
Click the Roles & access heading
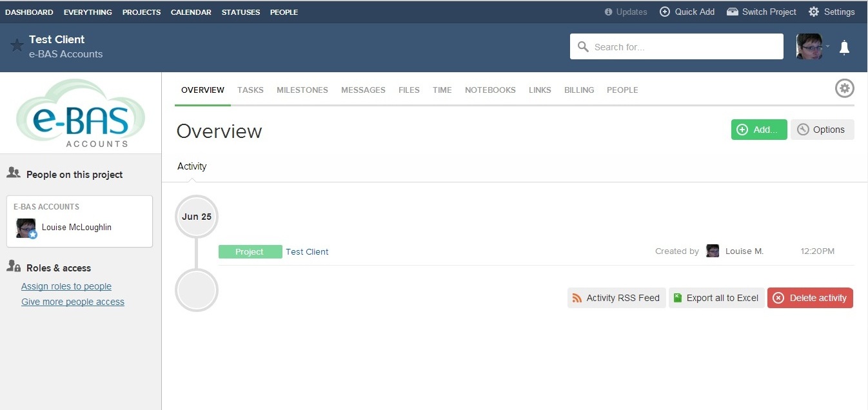[59, 268]
